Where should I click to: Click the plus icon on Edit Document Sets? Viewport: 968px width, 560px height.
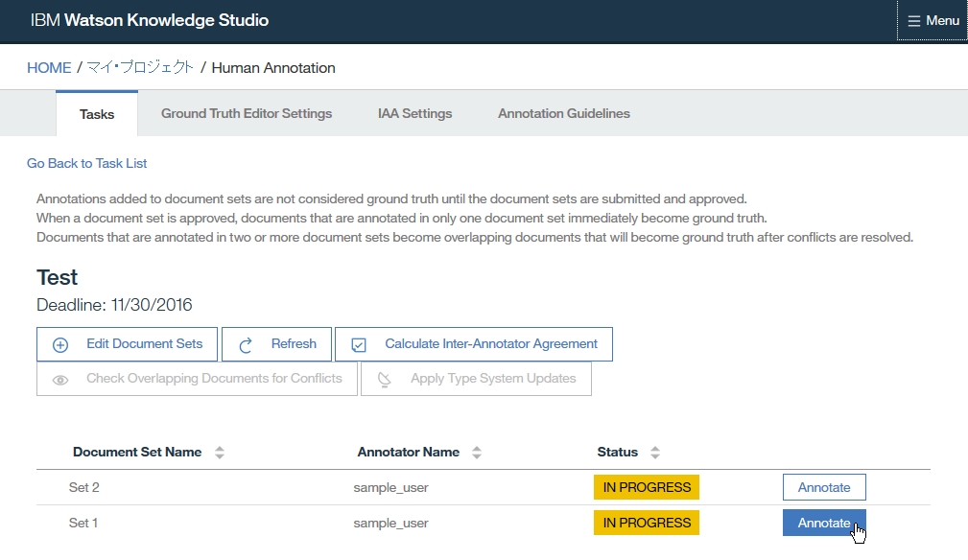pos(60,344)
